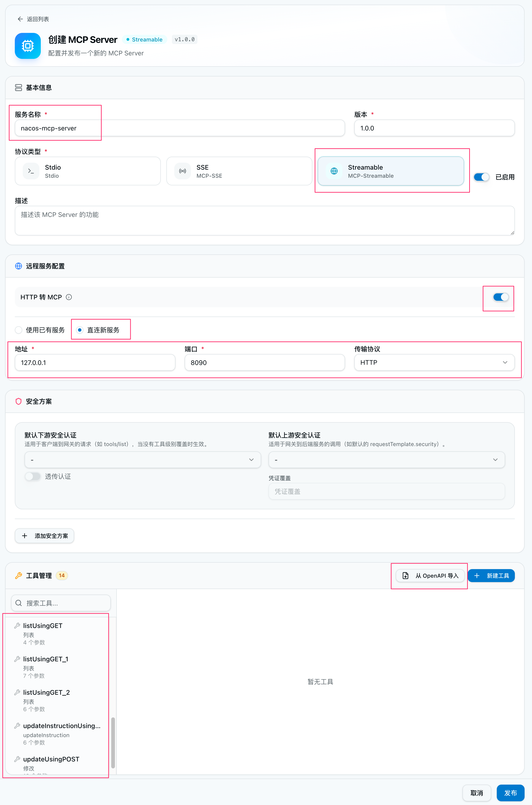Screen dimensions: 532x805
Task: Click the 远程服务配置 globe icon
Action: (x=19, y=266)
